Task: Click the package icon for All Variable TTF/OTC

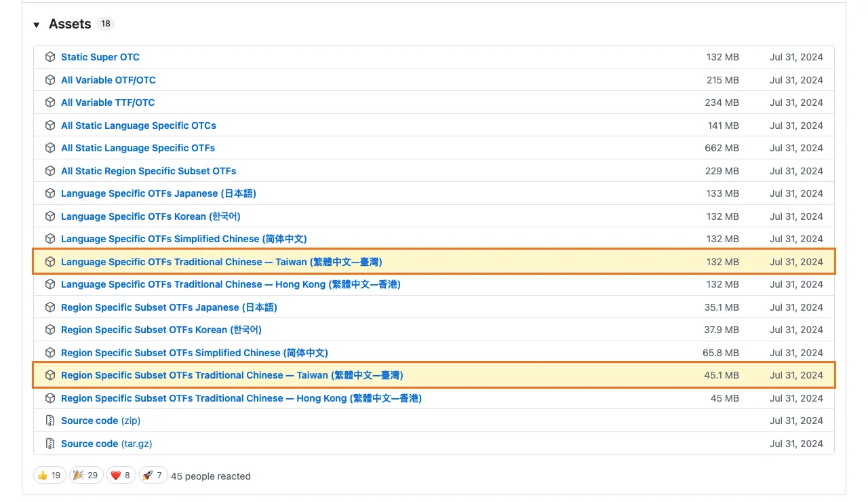Action: [50, 102]
